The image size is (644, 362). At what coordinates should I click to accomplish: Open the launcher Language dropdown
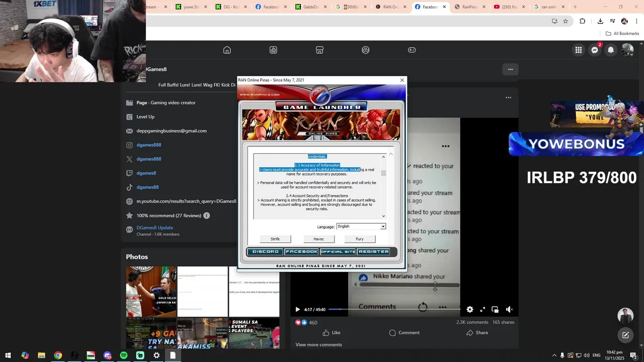click(x=361, y=226)
